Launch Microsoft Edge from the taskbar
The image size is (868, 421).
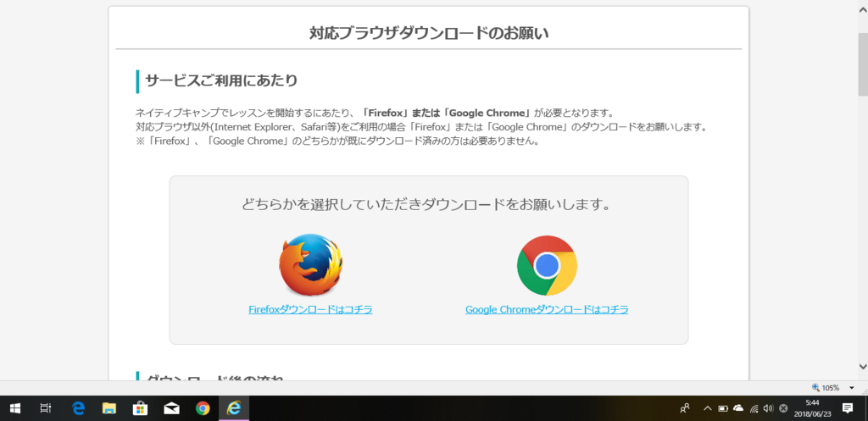78,409
